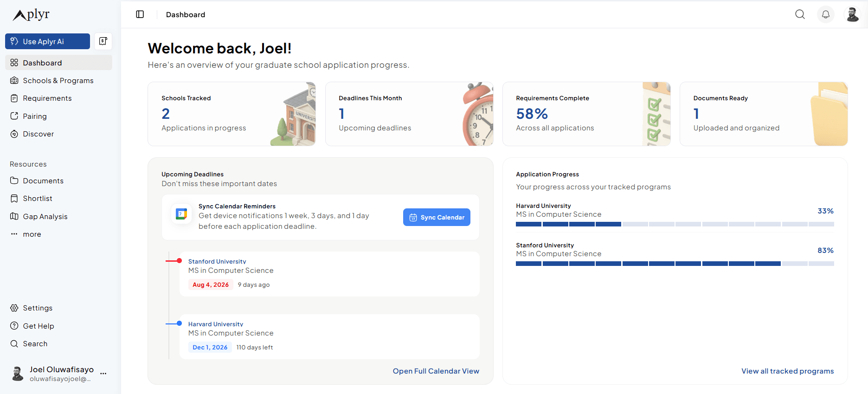Click View all tracked programs link

click(787, 371)
